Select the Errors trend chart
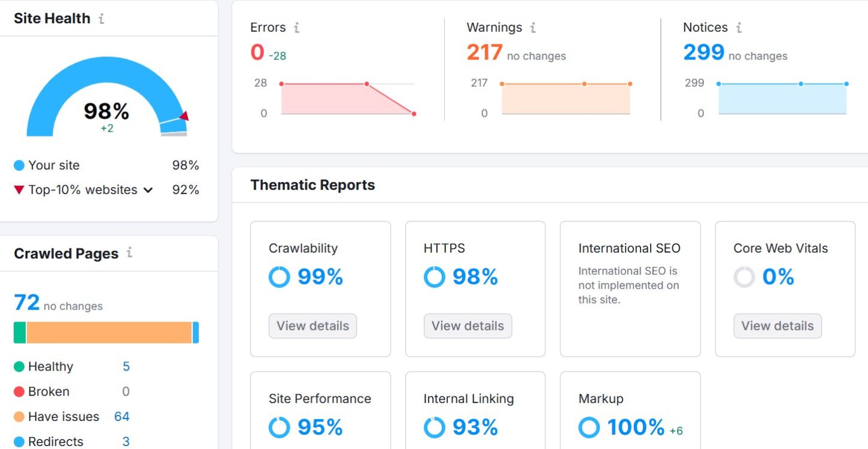This screenshot has width=868, height=449. coord(347,98)
